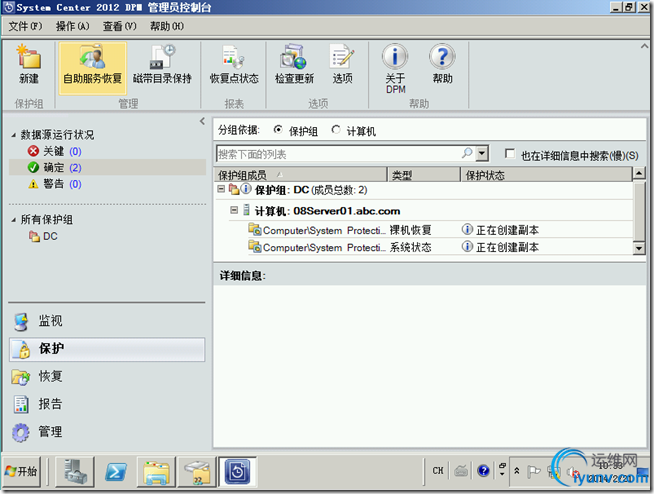Select the 计算机 grouping radio button
654x494 pixels.
tap(336, 130)
